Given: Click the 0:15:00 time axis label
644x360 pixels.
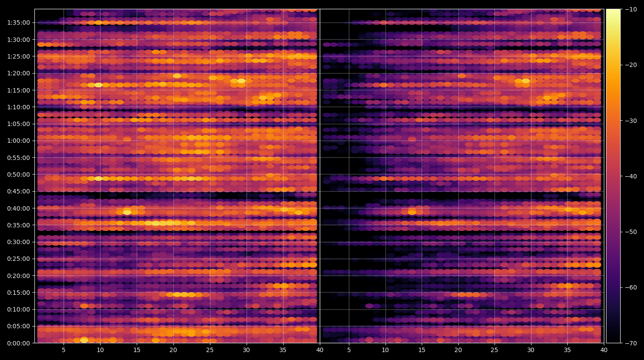Looking at the screenshot, I should 19,293.
